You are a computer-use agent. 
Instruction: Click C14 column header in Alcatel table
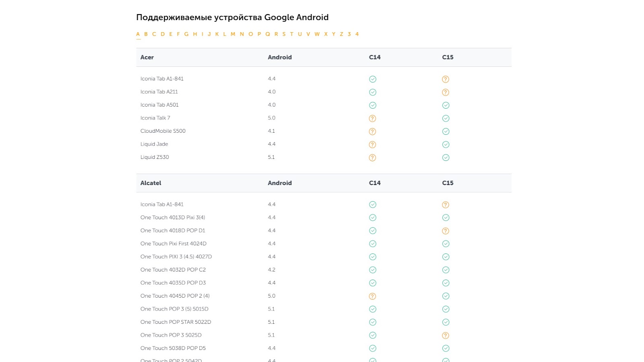(x=375, y=183)
